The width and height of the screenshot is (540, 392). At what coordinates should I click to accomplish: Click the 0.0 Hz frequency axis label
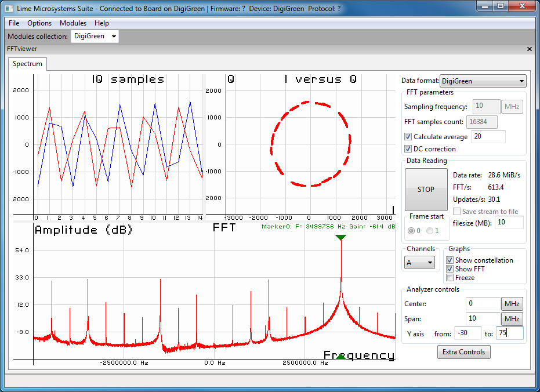click(215, 363)
